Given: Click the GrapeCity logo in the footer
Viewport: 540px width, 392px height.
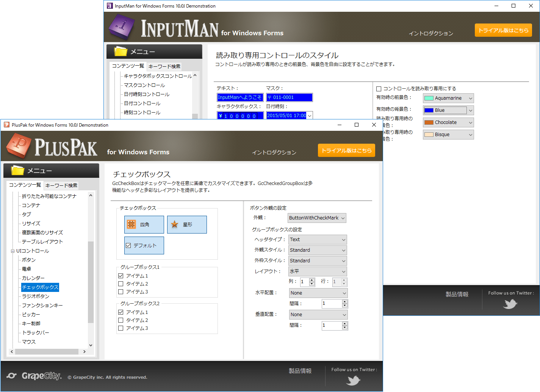Looking at the screenshot, I should coord(33,376).
